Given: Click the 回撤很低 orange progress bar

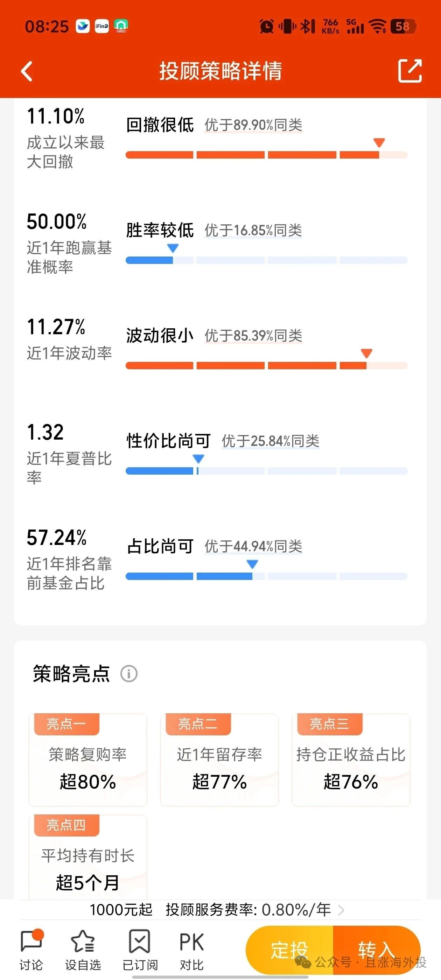Looking at the screenshot, I should (266, 155).
